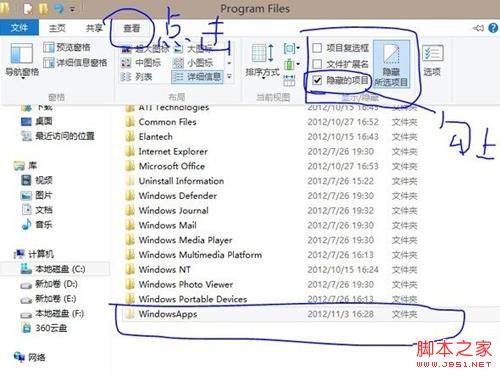Choose 详细信息 details layout
This screenshot has height=375, width=500.
coord(197,77)
